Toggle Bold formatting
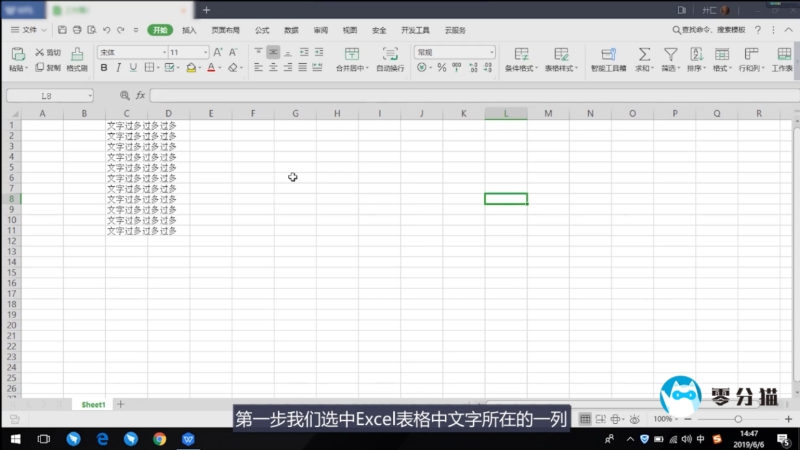800x450 pixels. click(102, 68)
